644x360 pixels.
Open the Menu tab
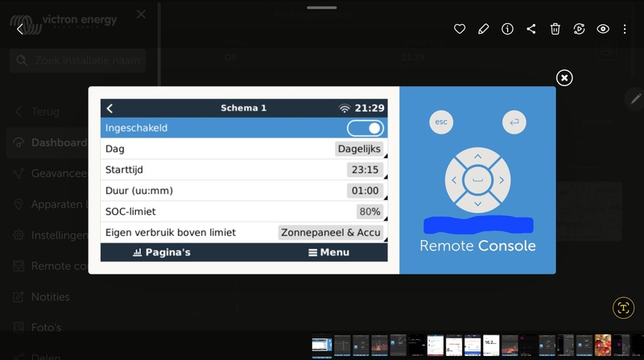click(x=329, y=252)
